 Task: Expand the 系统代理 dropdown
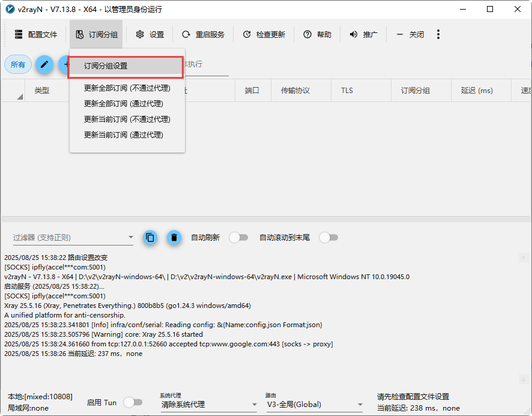(x=208, y=405)
